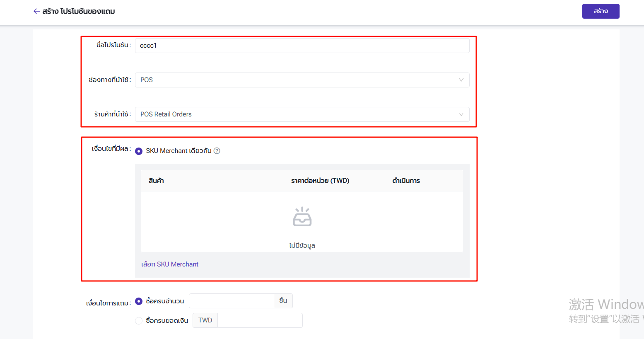Viewport: 644px width, 339px height.
Task: Expand the ร้านค้าที่นำใช้ store dropdown
Action: click(x=298, y=114)
